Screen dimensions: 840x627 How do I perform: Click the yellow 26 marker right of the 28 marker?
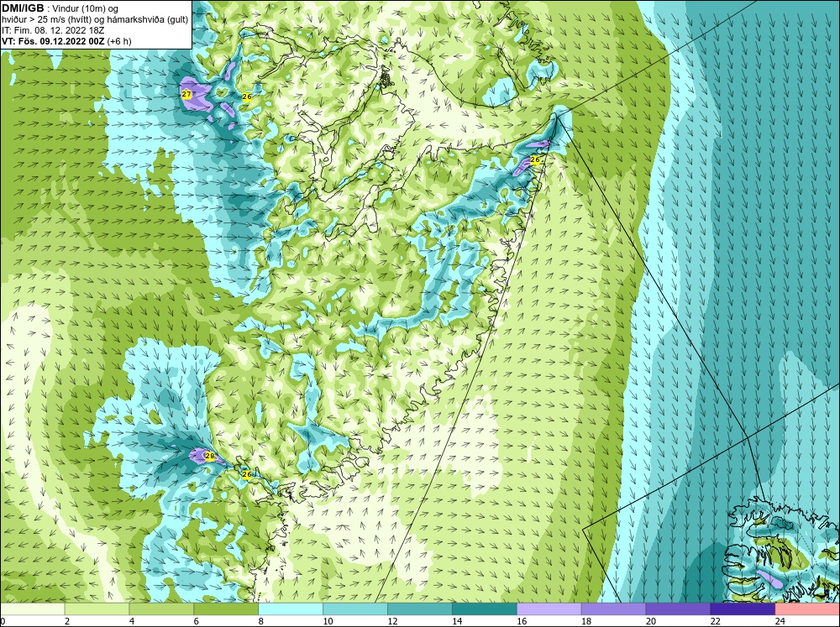point(246,474)
